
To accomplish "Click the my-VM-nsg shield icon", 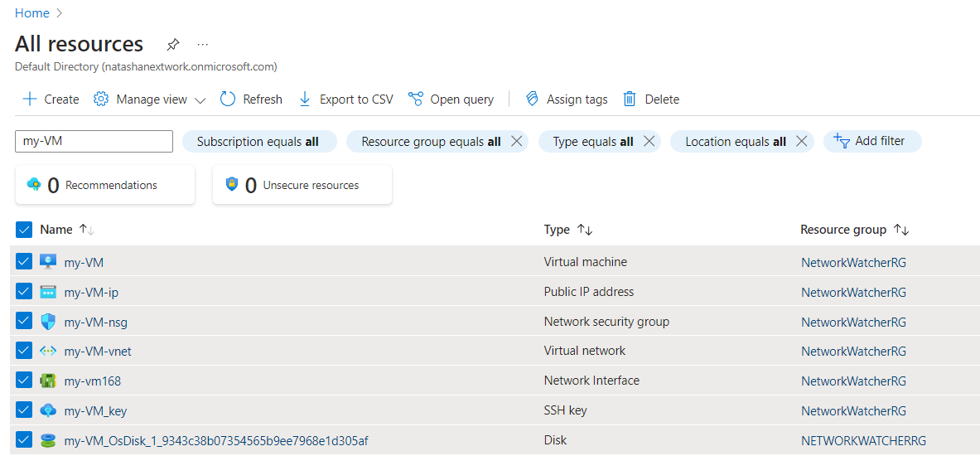I will tap(48, 322).
